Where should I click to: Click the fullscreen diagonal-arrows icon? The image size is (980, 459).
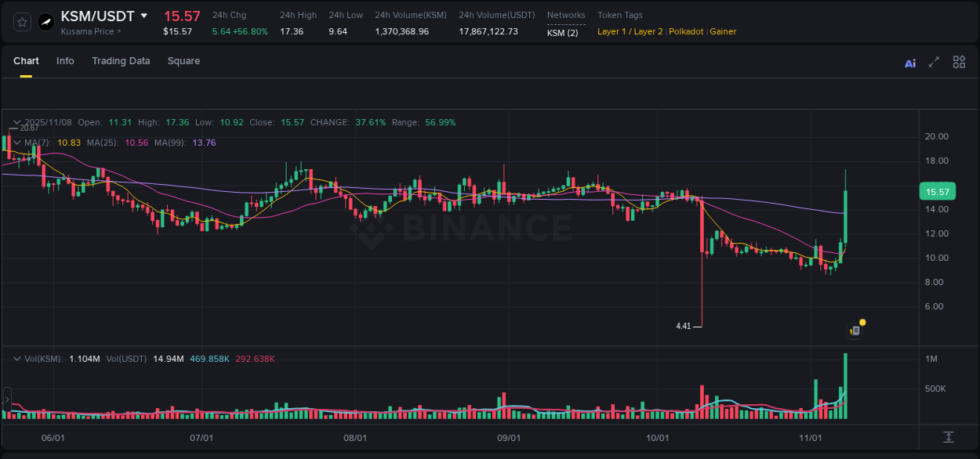click(x=934, y=62)
